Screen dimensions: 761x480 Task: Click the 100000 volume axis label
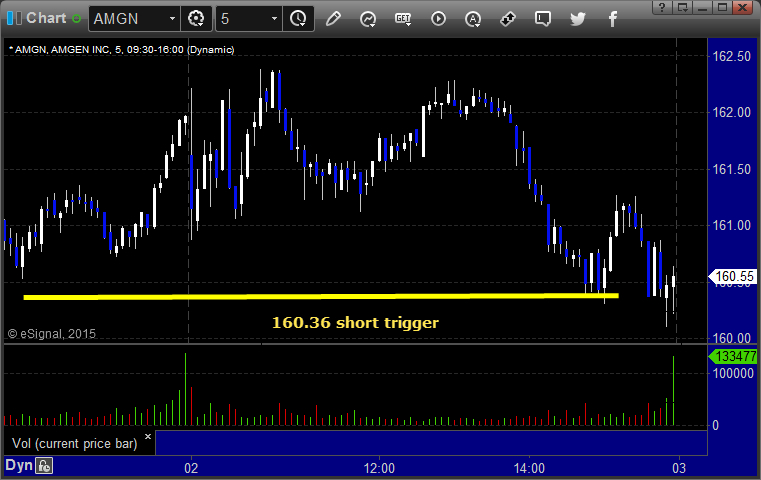click(733, 373)
